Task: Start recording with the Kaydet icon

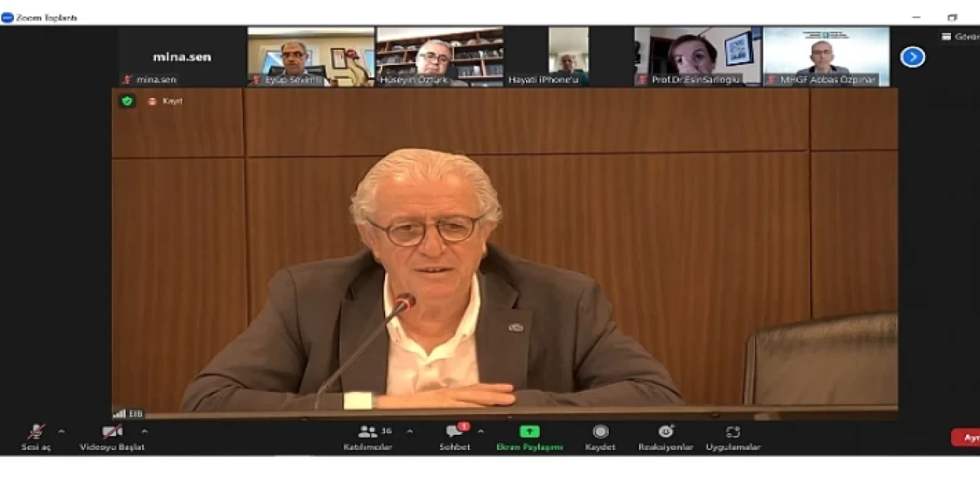Action: click(x=600, y=432)
